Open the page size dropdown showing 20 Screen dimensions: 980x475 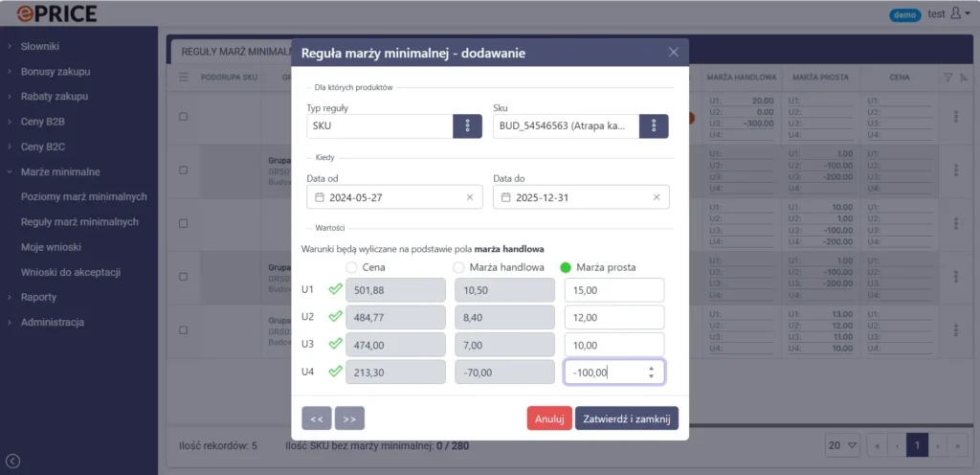(x=842, y=445)
